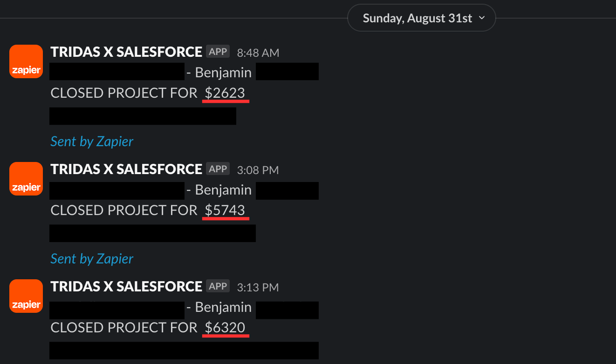616x364 pixels.
Task: Click the APP badge on the 3:08 PM message
Action: coord(218,169)
